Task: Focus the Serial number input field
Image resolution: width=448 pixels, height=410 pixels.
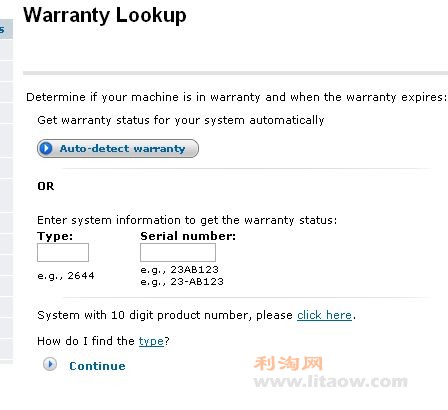Action: [178, 252]
